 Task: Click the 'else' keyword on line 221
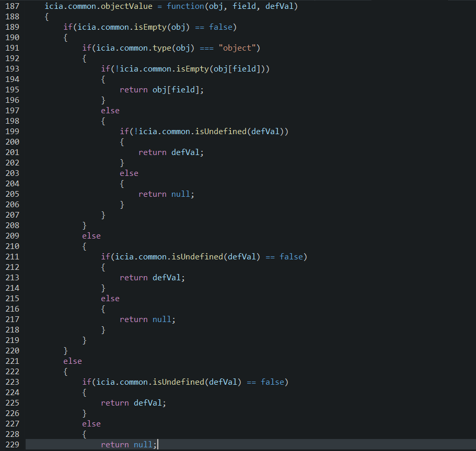(72, 361)
